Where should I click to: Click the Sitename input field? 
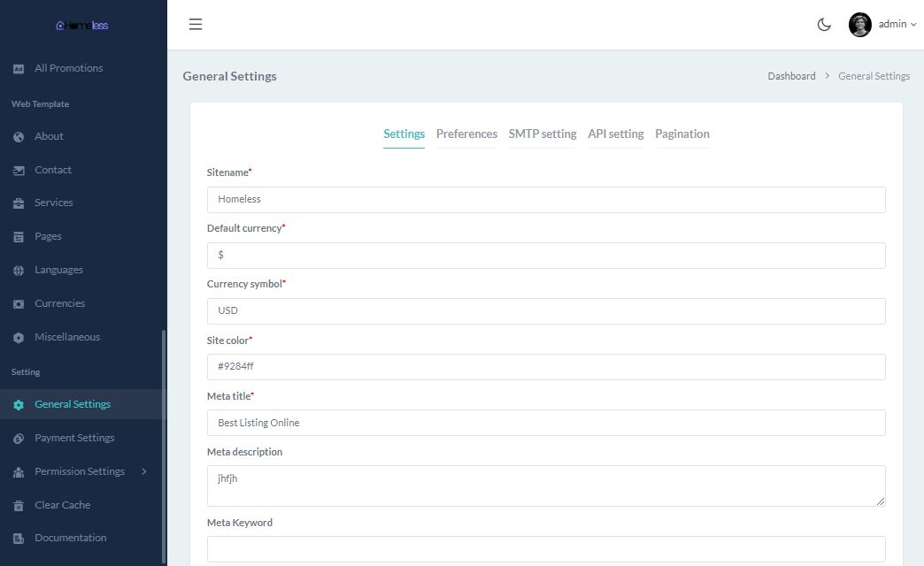click(546, 200)
